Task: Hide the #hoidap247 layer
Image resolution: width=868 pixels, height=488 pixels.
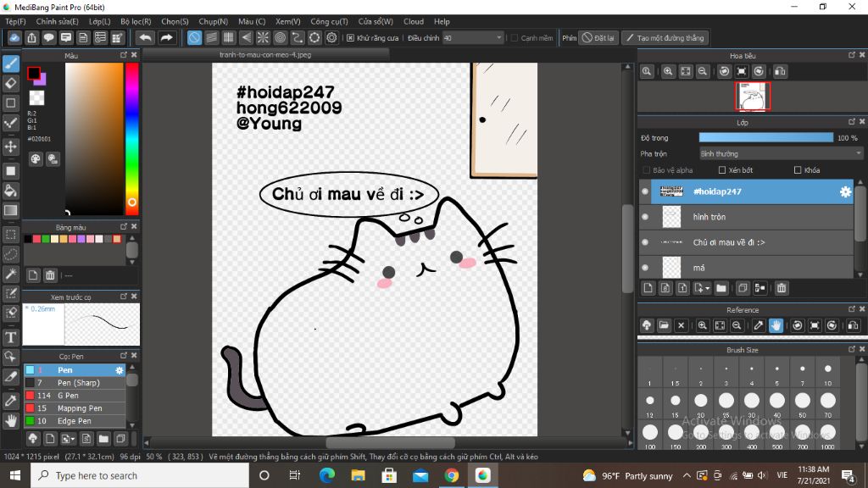Action: pos(645,191)
